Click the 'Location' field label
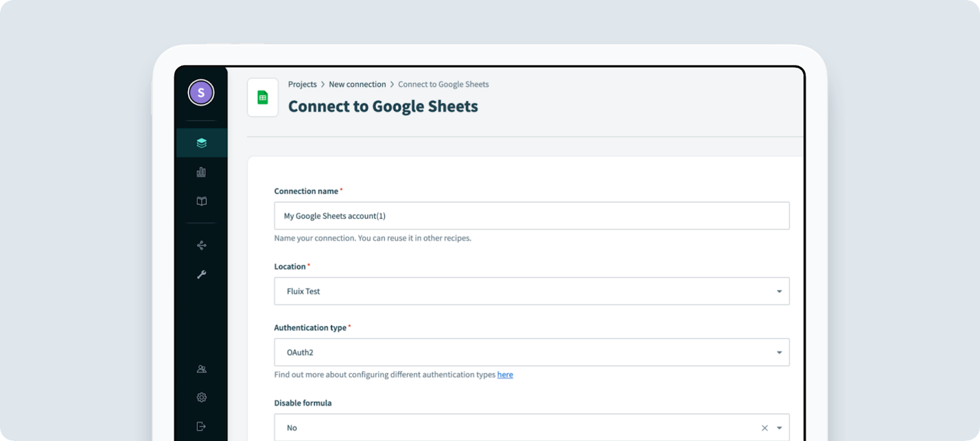Image resolution: width=980 pixels, height=441 pixels. tap(290, 266)
